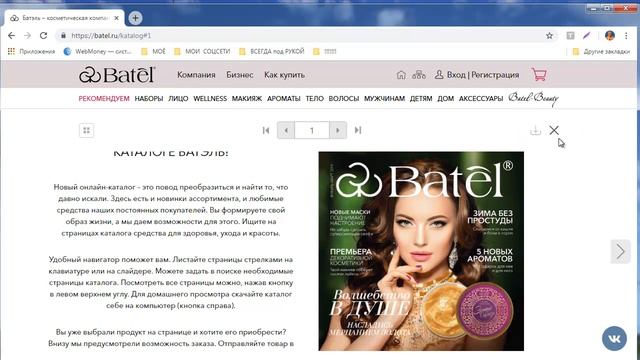This screenshot has height=360, width=640.
Task: Flip catalog forward with right-edge arrow
Action: [x=620, y=251]
